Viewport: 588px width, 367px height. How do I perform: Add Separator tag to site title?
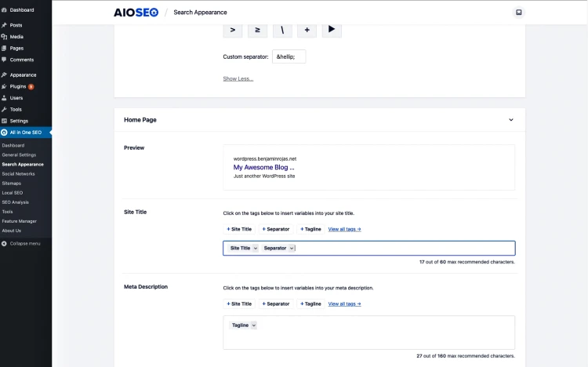(276, 229)
